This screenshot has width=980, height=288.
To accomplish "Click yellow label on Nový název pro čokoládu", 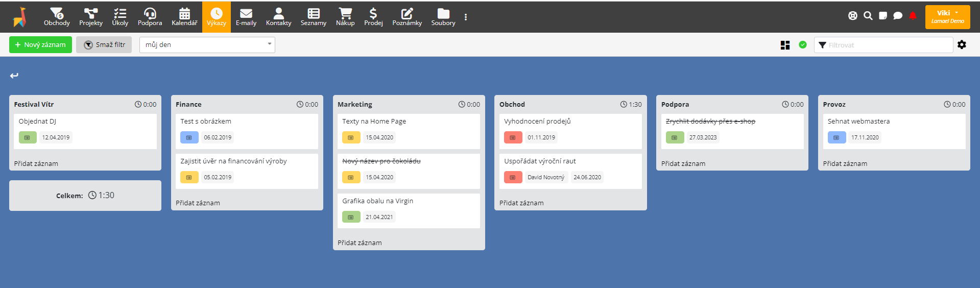I will tap(351, 177).
